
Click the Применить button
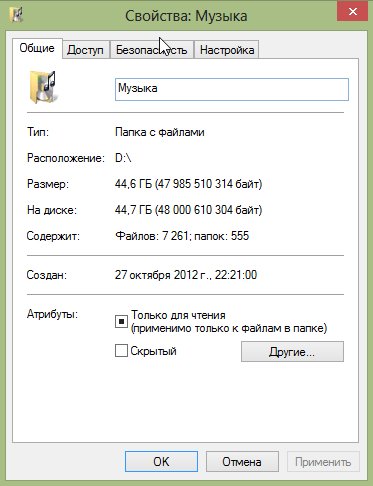click(323, 462)
